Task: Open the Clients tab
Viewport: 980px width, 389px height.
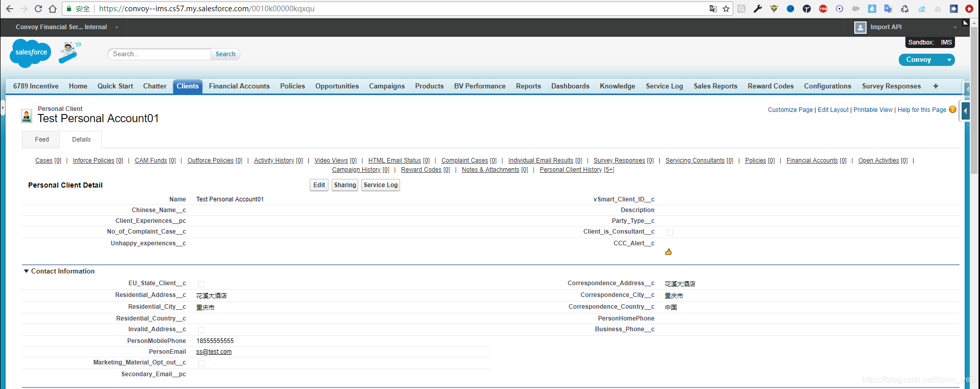Action: (188, 86)
